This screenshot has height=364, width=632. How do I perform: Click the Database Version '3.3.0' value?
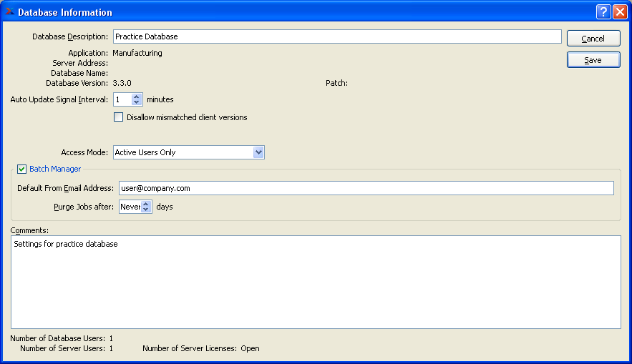(x=122, y=83)
